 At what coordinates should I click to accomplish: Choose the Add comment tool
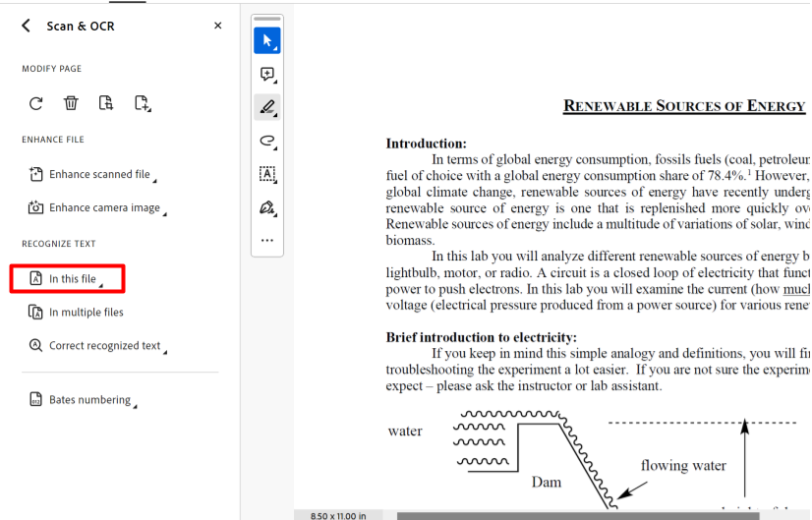[x=267, y=74]
